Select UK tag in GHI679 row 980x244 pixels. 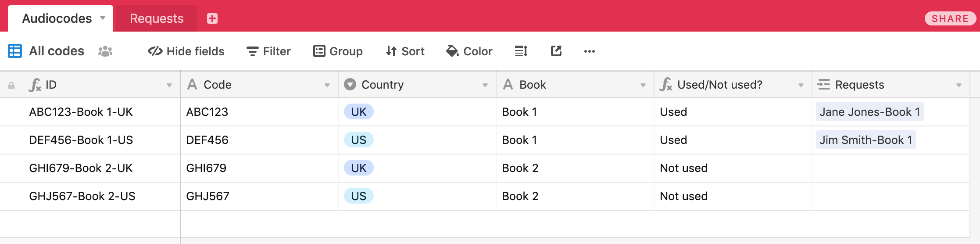point(359,168)
